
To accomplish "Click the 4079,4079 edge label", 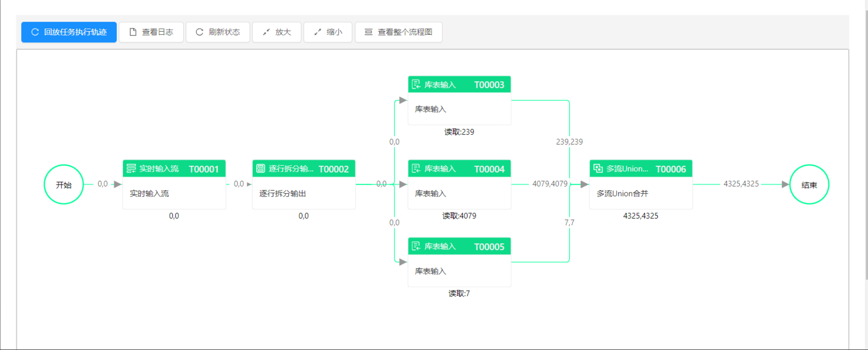I will coord(550,184).
